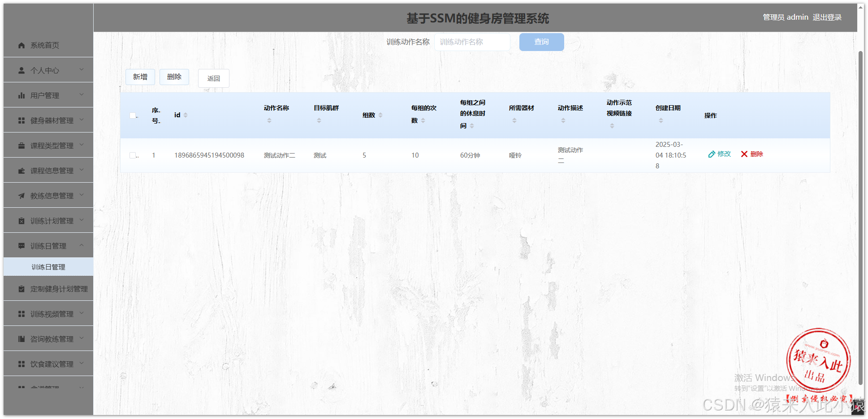
Task: Click the id cell 1896865945194500098
Action: (209, 155)
